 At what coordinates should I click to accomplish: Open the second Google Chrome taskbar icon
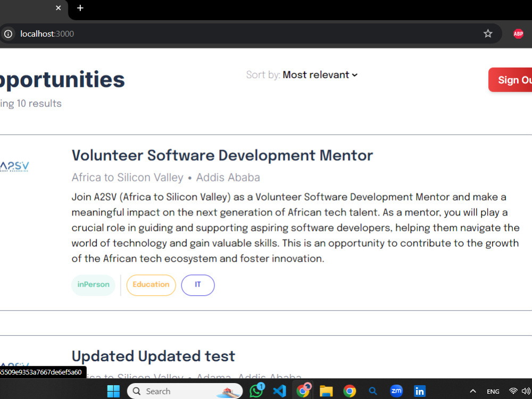pyautogui.click(x=350, y=391)
